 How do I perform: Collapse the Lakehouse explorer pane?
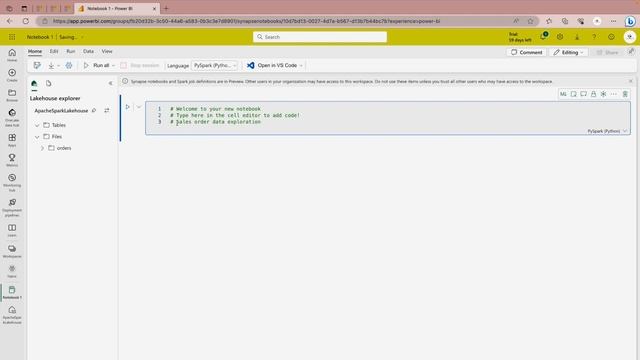tap(110, 83)
